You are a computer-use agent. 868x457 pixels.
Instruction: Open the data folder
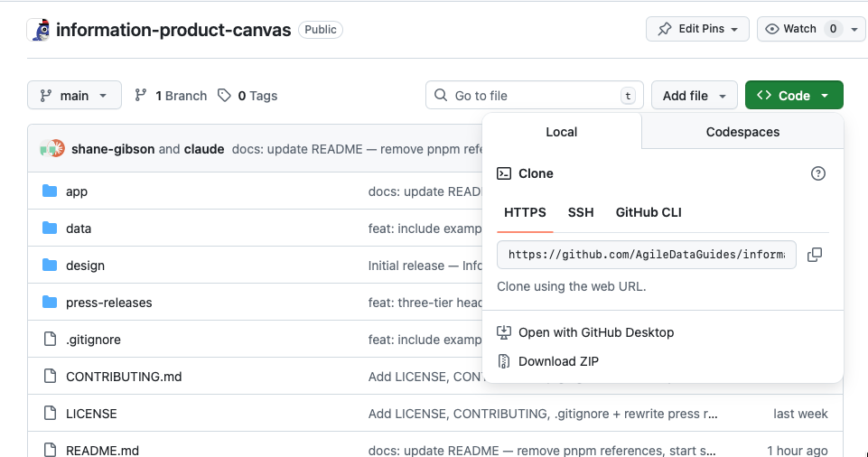[78, 228]
